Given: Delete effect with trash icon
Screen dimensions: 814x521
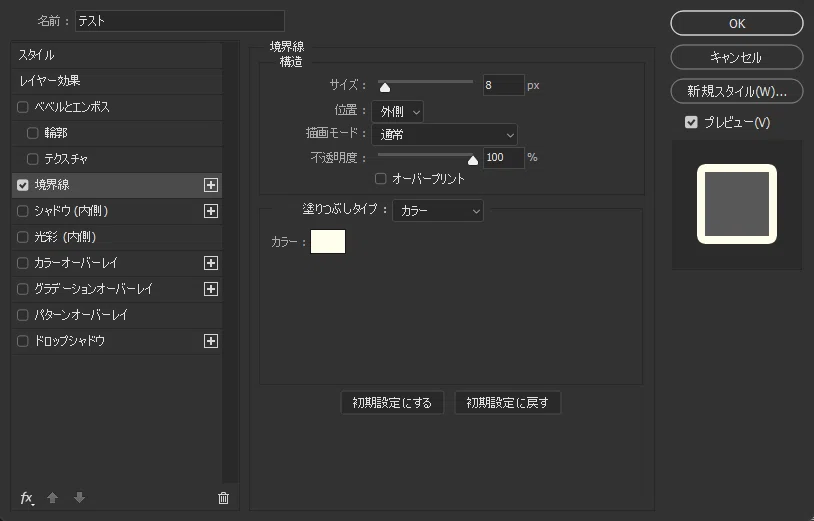Looking at the screenshot, I should pyautogui.click(x=223, y=498).
